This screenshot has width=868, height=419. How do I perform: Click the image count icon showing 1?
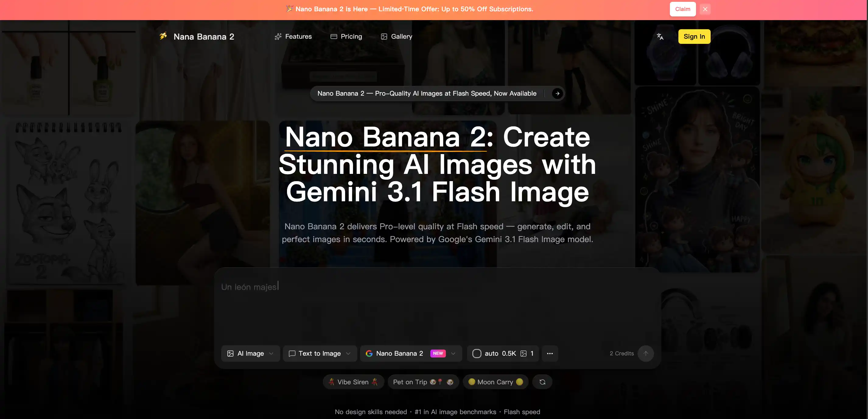(x=523, y=353)
